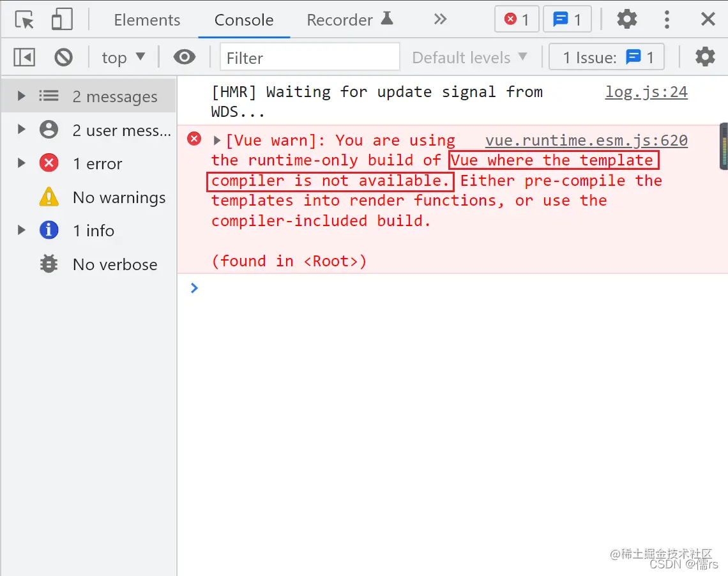Viewport: 728px width, 576px height.
Task: Click the 1 info label
Action: 93,231
